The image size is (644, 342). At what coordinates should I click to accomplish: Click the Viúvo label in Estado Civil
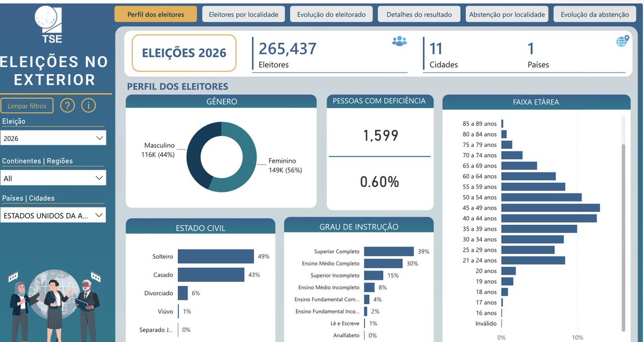click(165, 311)
